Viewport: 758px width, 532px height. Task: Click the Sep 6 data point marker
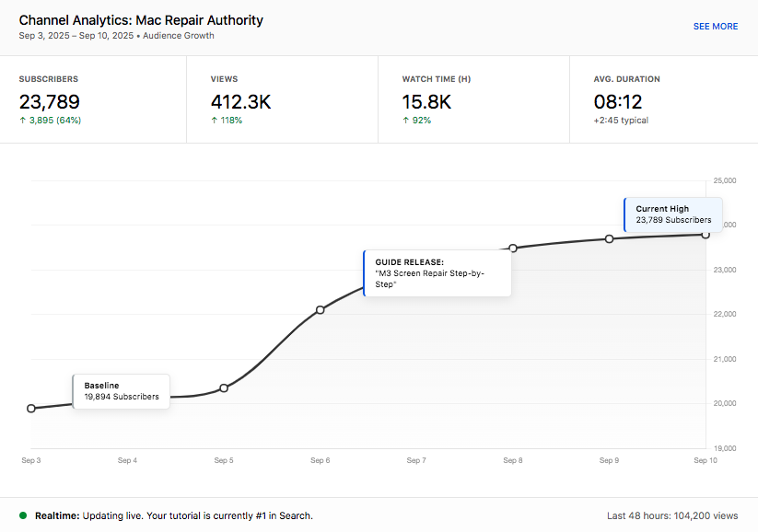pyautogui.click(x=321, y=310)
